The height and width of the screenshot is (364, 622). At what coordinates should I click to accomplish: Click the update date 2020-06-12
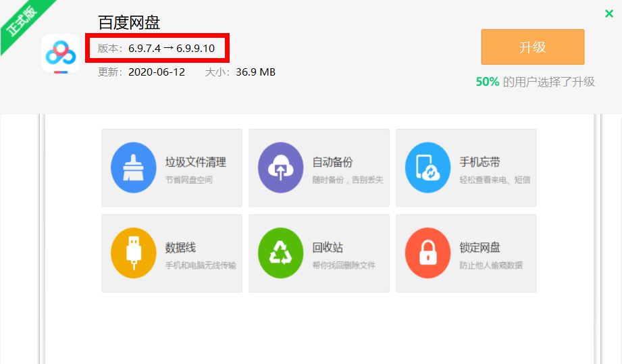(157, 72)
